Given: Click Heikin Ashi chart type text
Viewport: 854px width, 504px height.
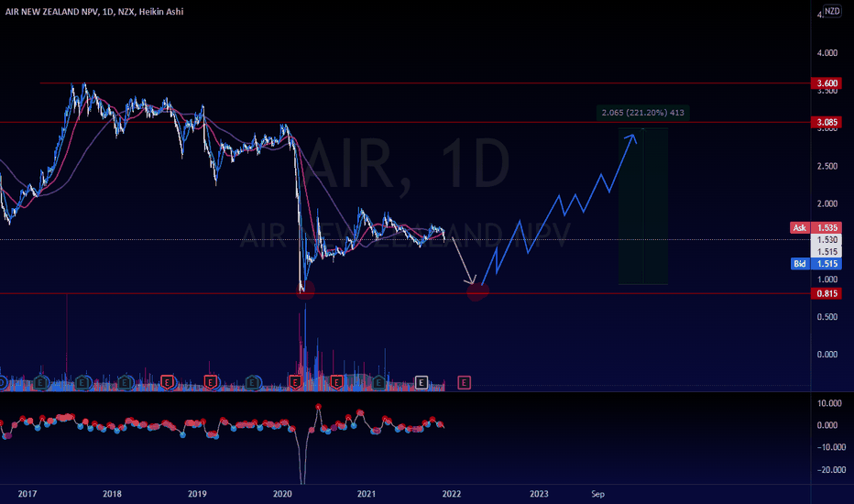Looking at the screenshot, I should point(160,11).
